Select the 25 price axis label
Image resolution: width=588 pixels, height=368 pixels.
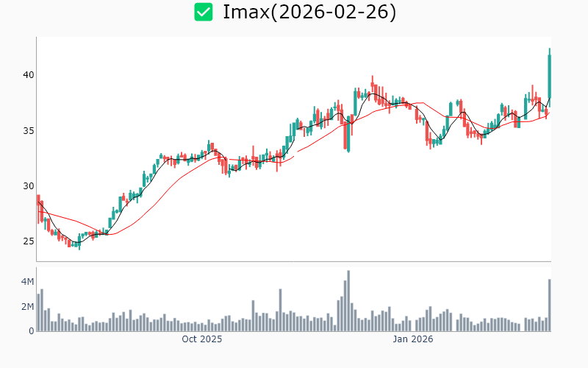coord(27,241)
